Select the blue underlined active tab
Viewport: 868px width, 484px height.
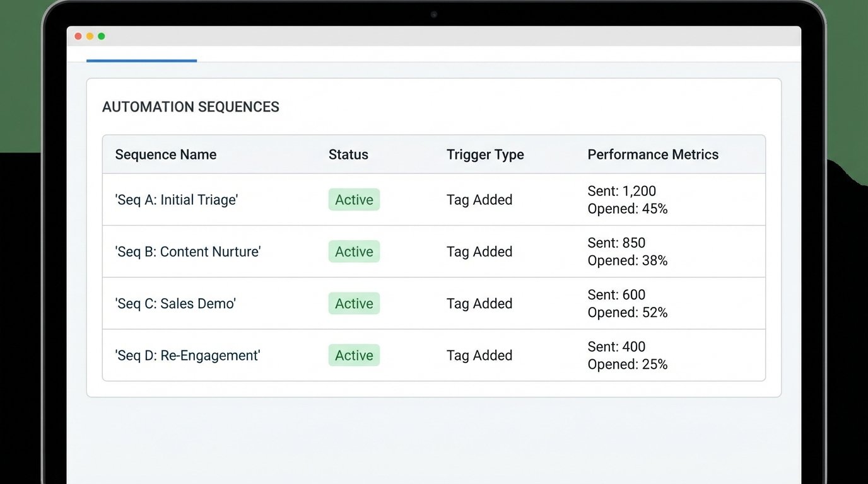pyautogui.click(x=141, y=57)
